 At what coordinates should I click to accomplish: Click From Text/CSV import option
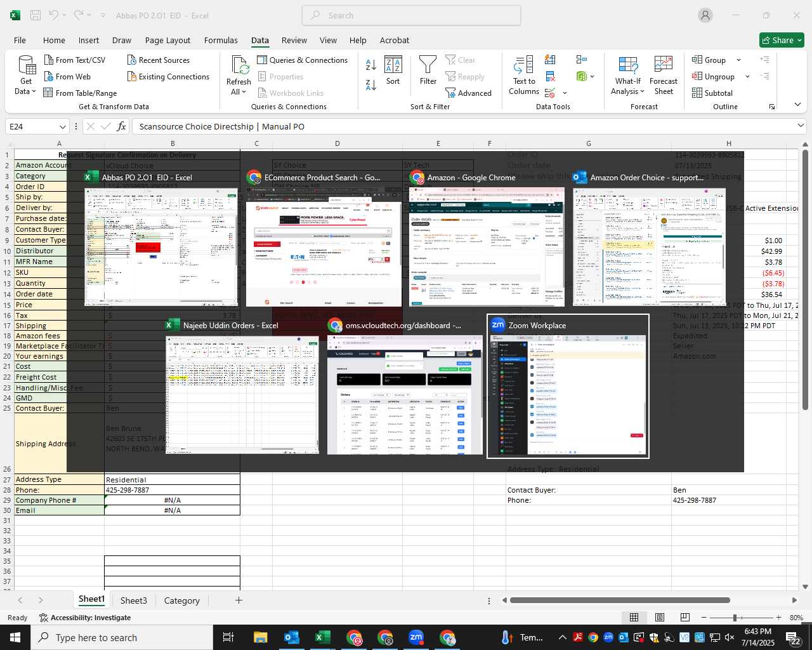pos(75,60)
